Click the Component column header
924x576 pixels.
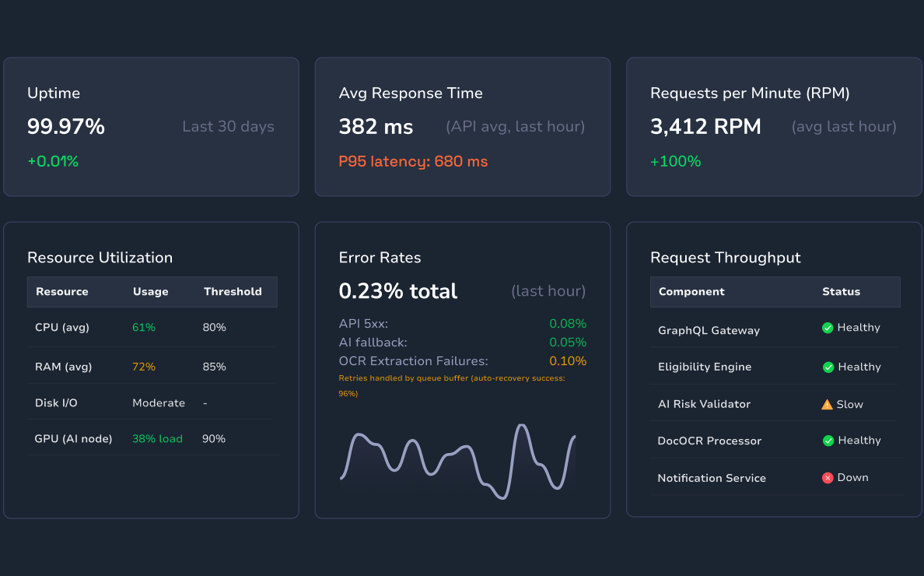tap(691, 292)
